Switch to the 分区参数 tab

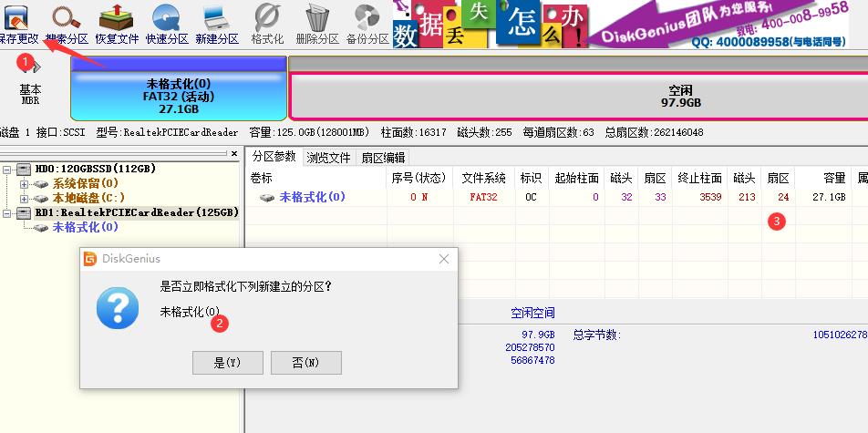pyautogui.click(x=274, y=157)
